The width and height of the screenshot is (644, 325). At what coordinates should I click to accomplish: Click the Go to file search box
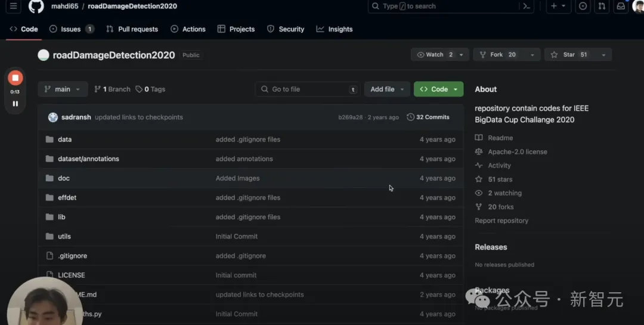point(308,89)
